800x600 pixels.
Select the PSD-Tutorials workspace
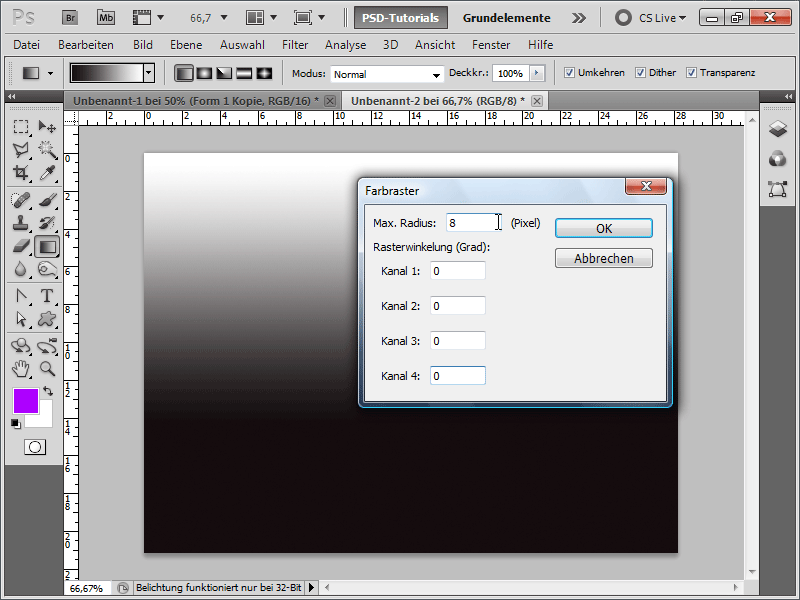401,18
